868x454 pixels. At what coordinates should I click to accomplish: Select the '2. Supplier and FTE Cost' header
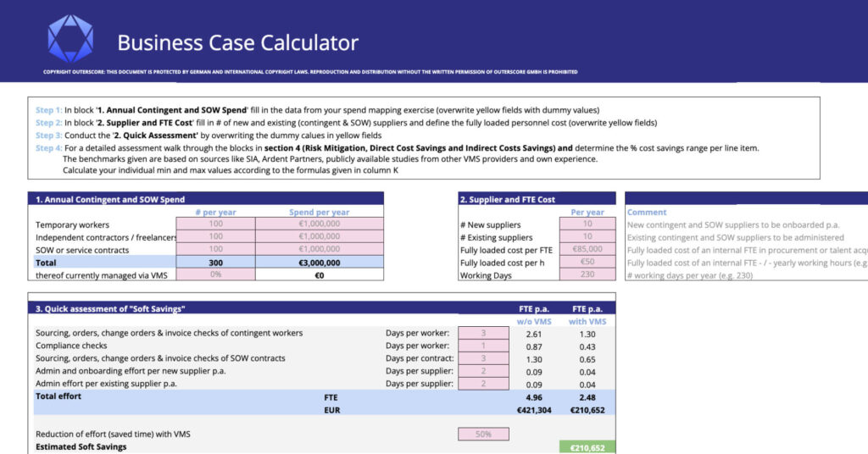point(508,199)
